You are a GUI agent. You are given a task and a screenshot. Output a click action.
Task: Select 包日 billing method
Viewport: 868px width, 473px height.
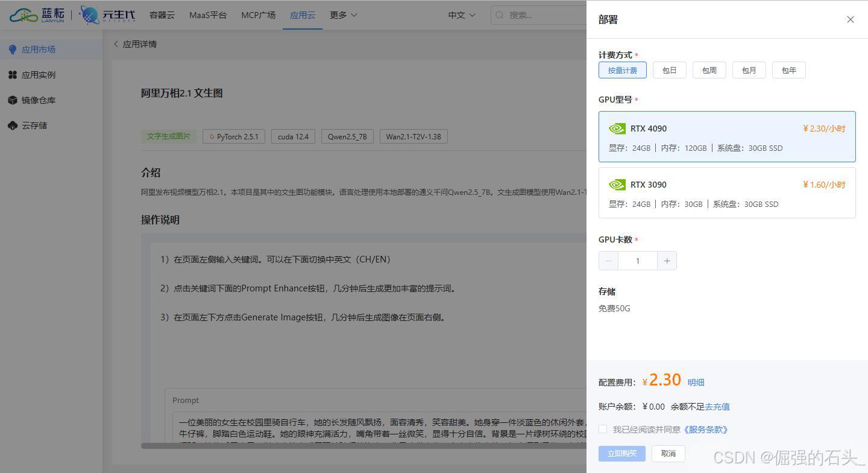670,70
